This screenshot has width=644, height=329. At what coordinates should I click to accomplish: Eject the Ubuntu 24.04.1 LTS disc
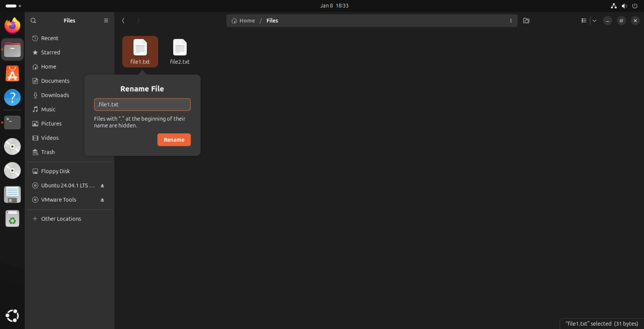tap(102, 185)
